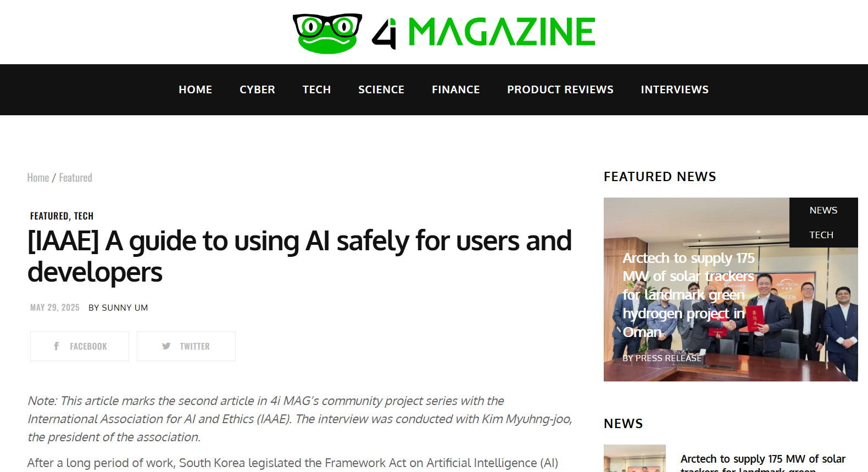The image size is (868, 472).
Task: Click the article headline about AI safety
Action: coord(300,256)
